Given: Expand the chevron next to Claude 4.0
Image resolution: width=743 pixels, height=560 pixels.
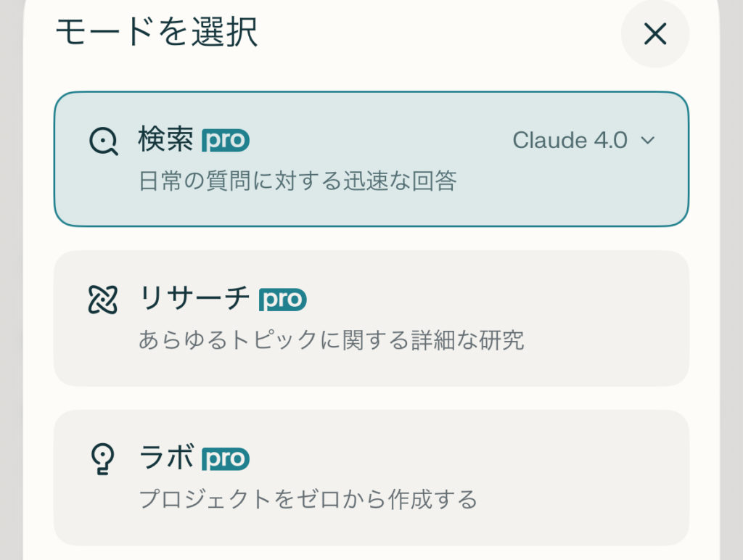Looking at the screenshot, I should point(647,140).
